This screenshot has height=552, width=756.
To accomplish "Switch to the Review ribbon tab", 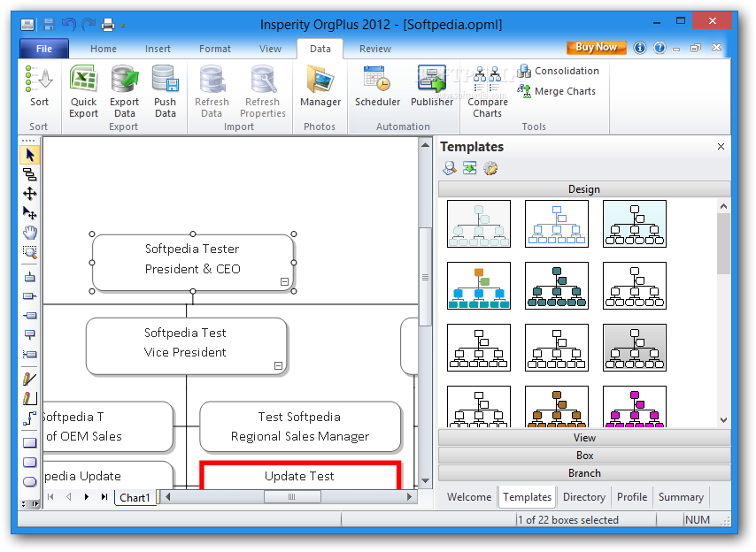I will [x=375, y=49].
